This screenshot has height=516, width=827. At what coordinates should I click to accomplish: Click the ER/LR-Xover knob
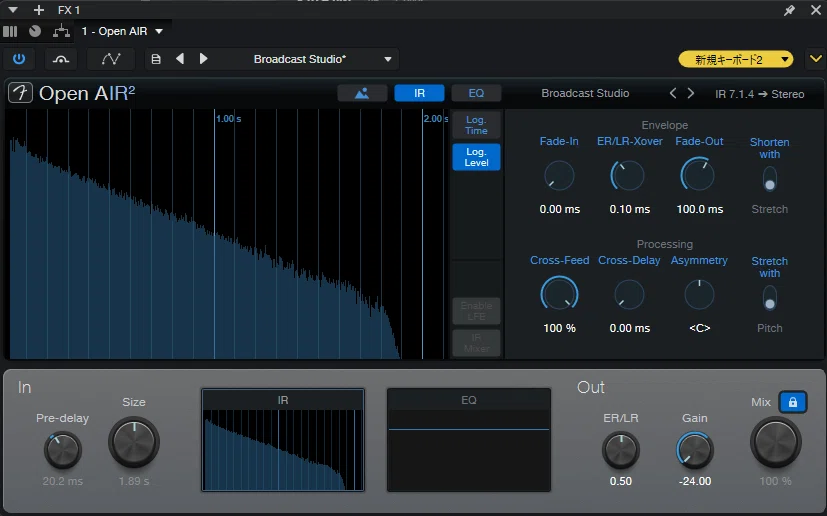(x=628, y=176)
